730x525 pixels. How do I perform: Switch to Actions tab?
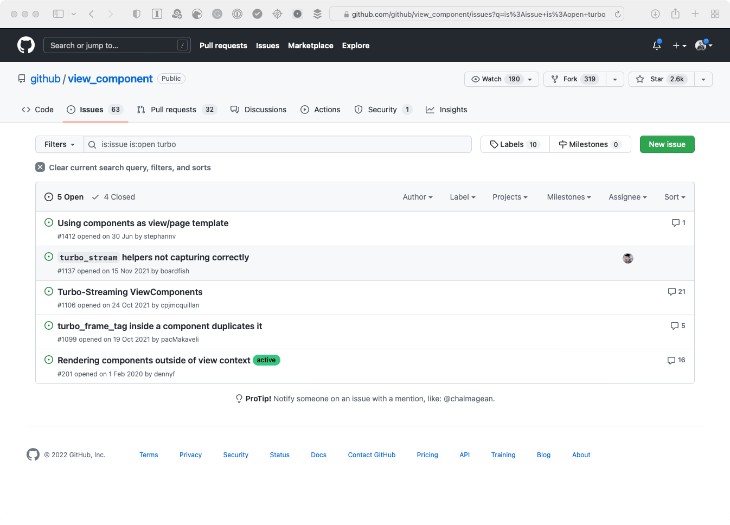pos(320,109)
